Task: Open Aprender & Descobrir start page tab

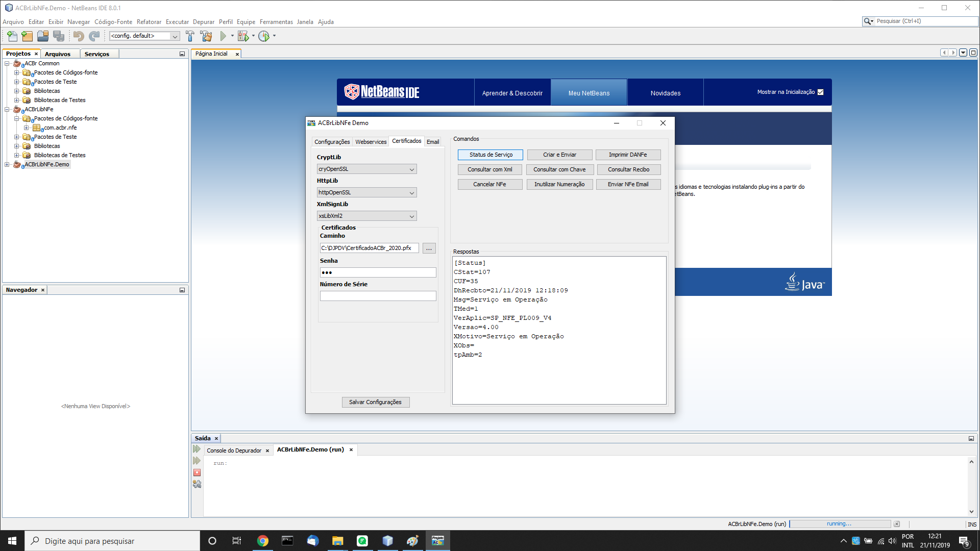Action: tap(512, 93)
